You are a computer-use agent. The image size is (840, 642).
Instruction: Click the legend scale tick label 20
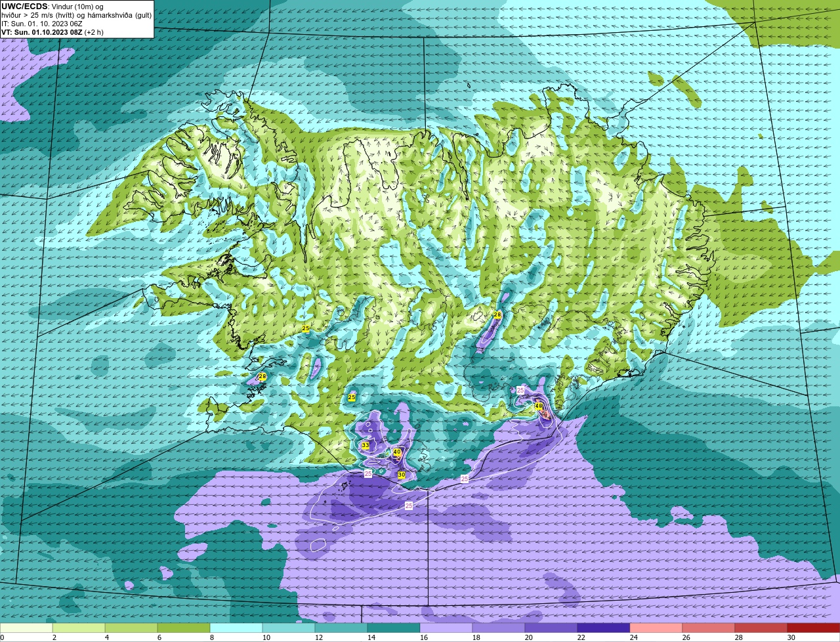click(528, 637)
